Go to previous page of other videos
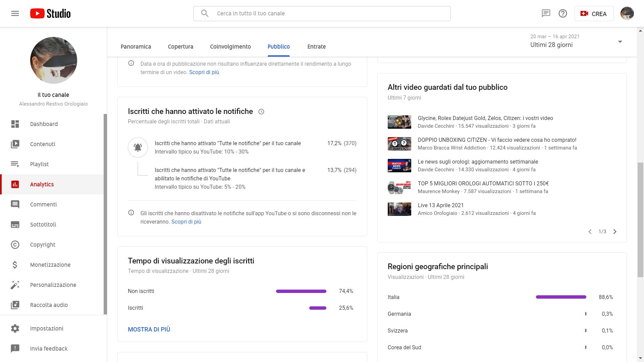The height and width of the screenshot is (362, 644). 590,232
